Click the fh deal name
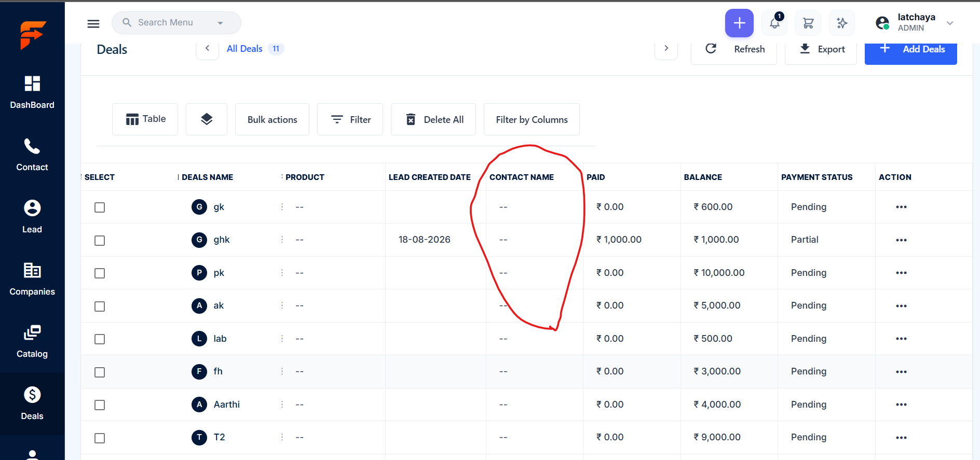 pos(218,371)
